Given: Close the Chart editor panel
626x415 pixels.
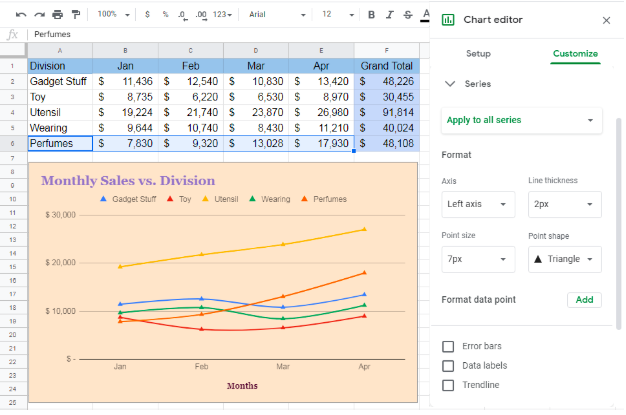Looking at the screenshot, I should click(606, 20).
